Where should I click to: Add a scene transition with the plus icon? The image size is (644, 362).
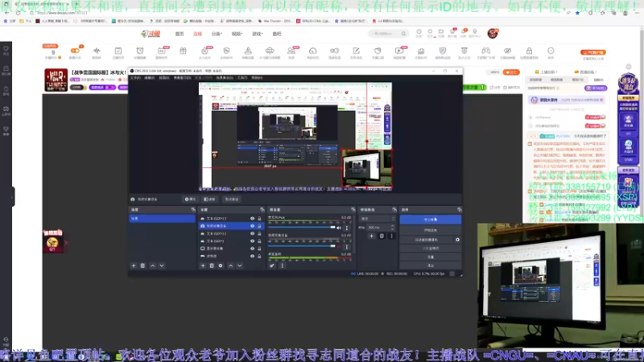371,236
